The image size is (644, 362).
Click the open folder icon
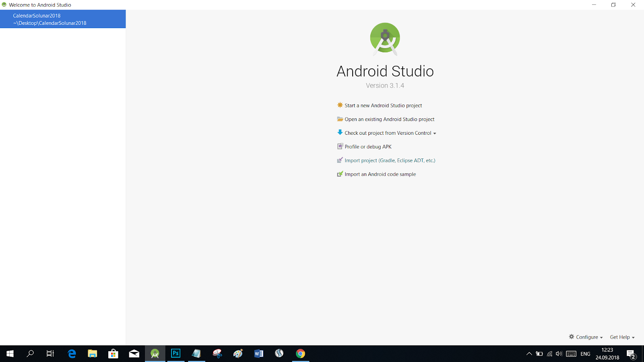(340, 119)
